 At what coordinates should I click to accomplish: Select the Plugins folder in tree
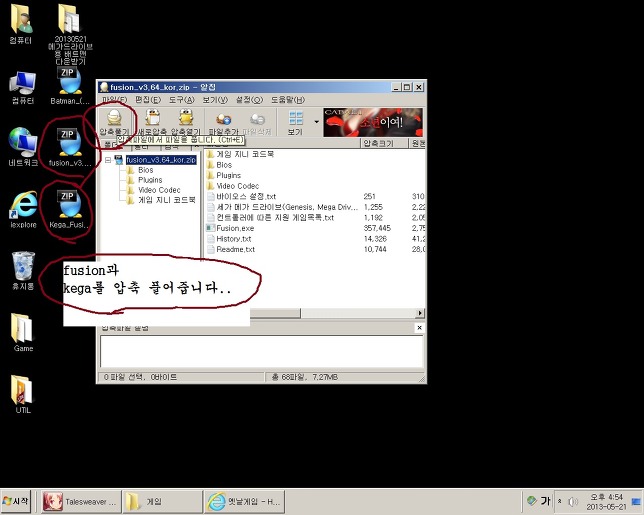pos(150,180)
